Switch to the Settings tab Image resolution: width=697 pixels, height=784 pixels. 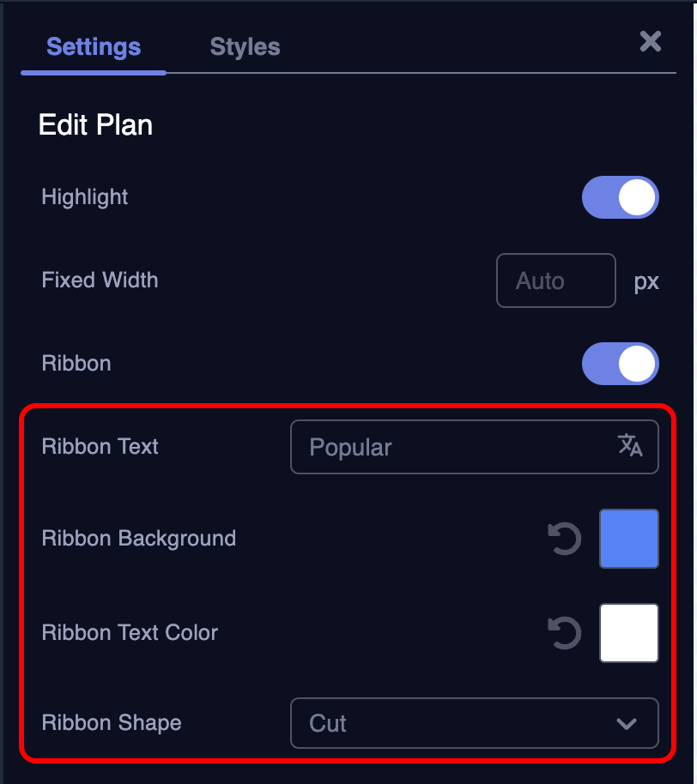[94, 46]
